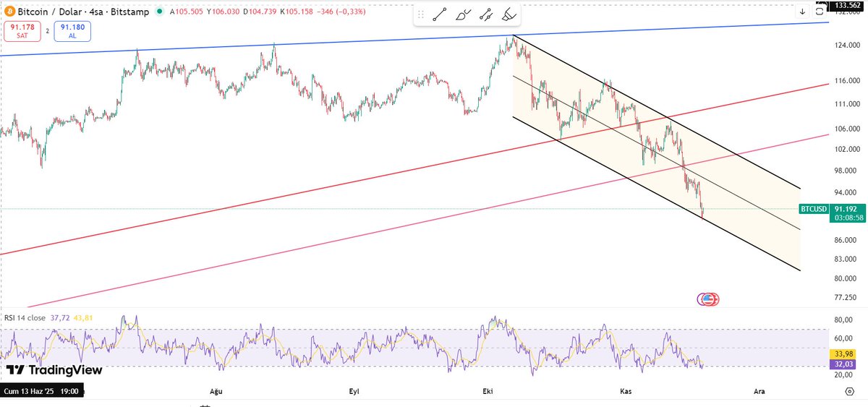Click the Kas month label on time axis
The width and height of the screenshot is (868, 407).
click(x=626, y=391)
